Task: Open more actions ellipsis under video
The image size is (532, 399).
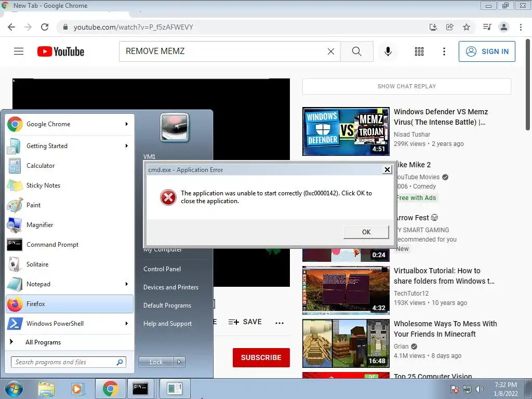Action: point(279,323)
